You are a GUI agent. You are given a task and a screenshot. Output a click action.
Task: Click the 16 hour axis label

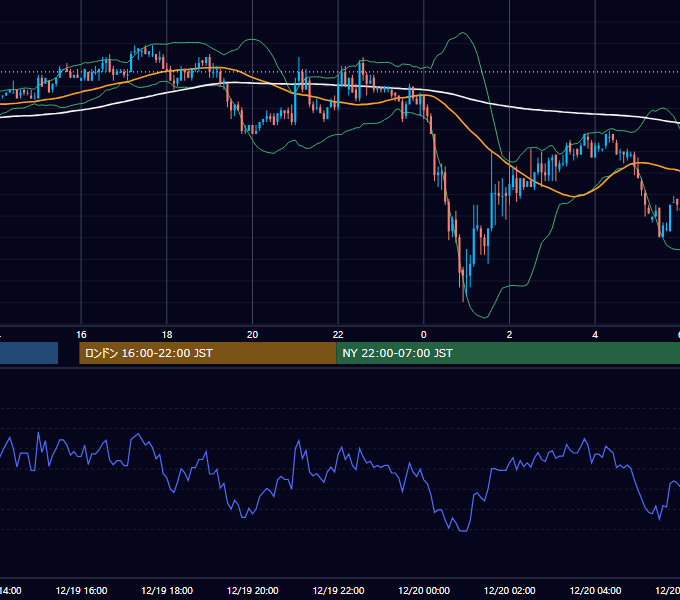pos(81,335)
